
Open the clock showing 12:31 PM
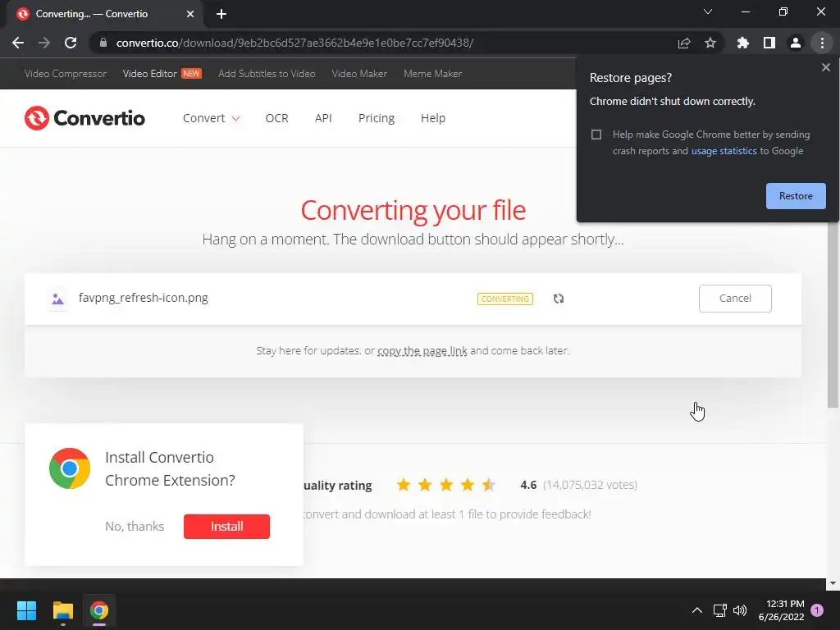click(x=781, y=610)
